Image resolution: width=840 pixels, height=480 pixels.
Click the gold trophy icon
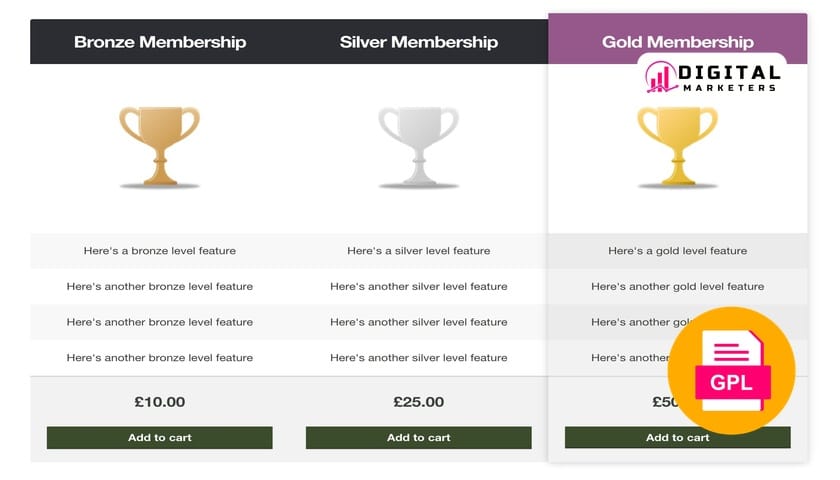click(677, 146)
